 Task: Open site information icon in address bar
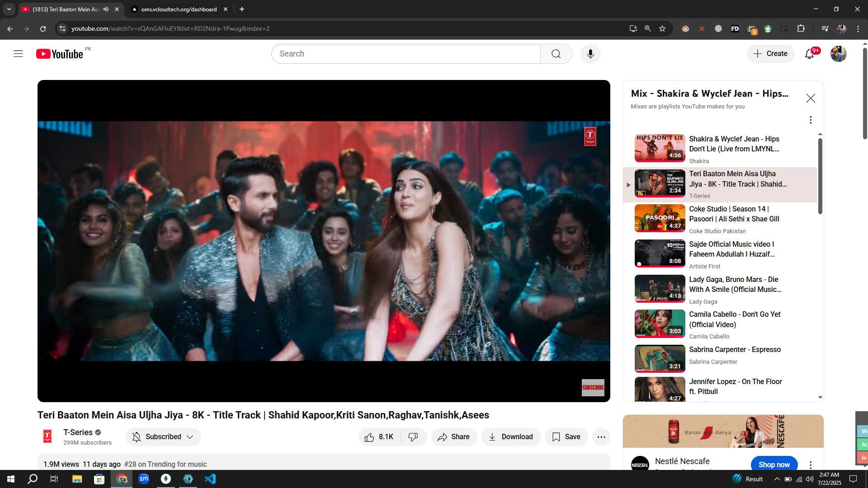tap(62, 28)
